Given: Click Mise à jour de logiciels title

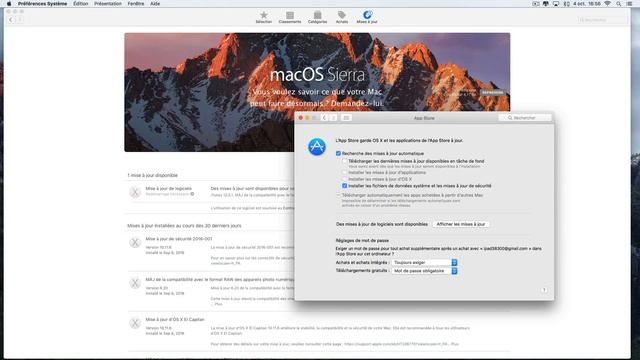Looking at the screenshot, I should coord(169,189).
